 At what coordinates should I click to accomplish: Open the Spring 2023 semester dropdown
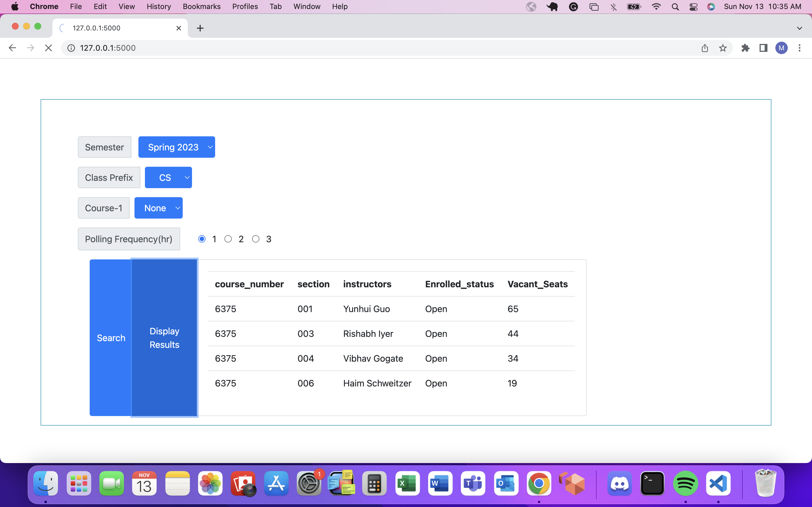(x=176, y=147)
